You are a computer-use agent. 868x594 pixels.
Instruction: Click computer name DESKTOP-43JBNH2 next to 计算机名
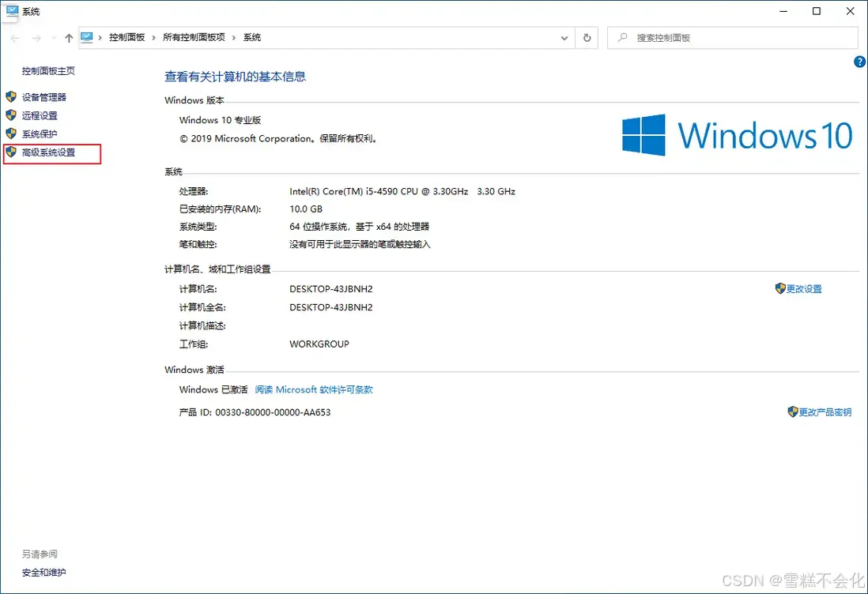[331, 288]
